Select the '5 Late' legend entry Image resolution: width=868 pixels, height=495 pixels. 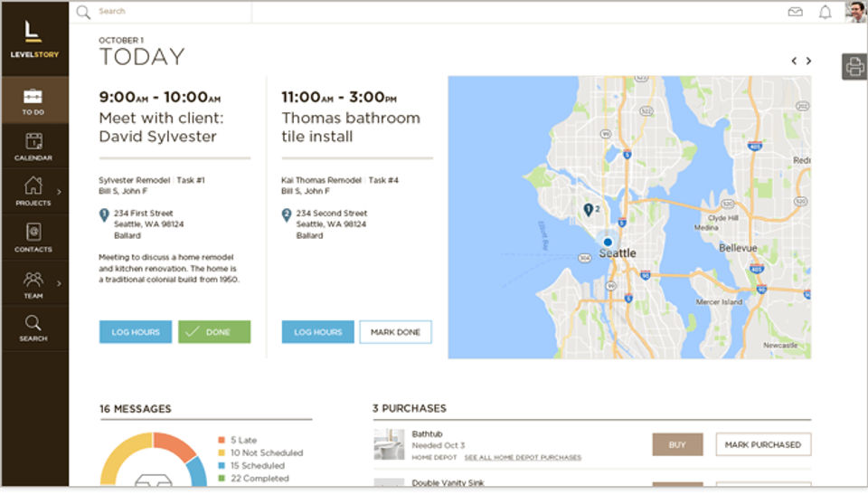238,440
